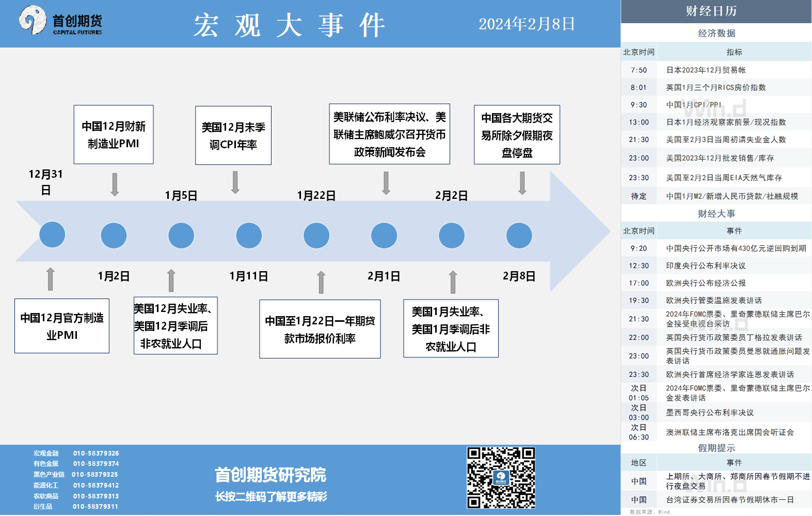Click the 宏观大事件 title
The image size is (812, 516).
pyautogui.click(x=289, y=25)
